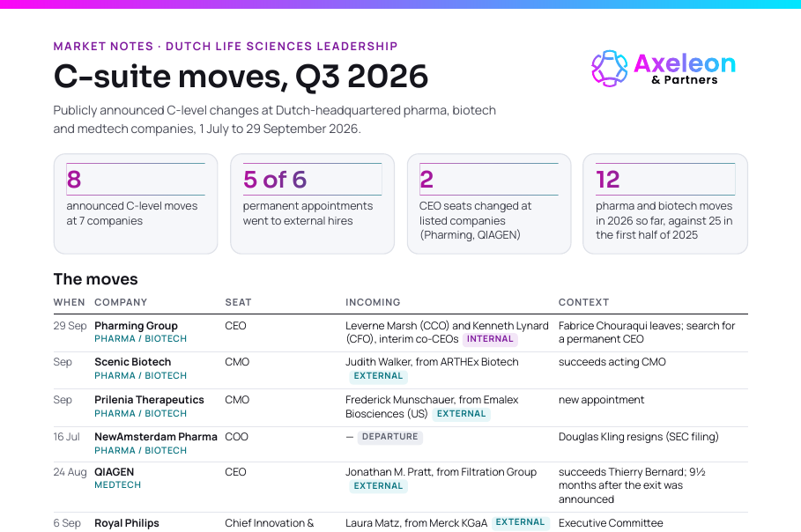Click 'new appointment' context text

[601, 400]
